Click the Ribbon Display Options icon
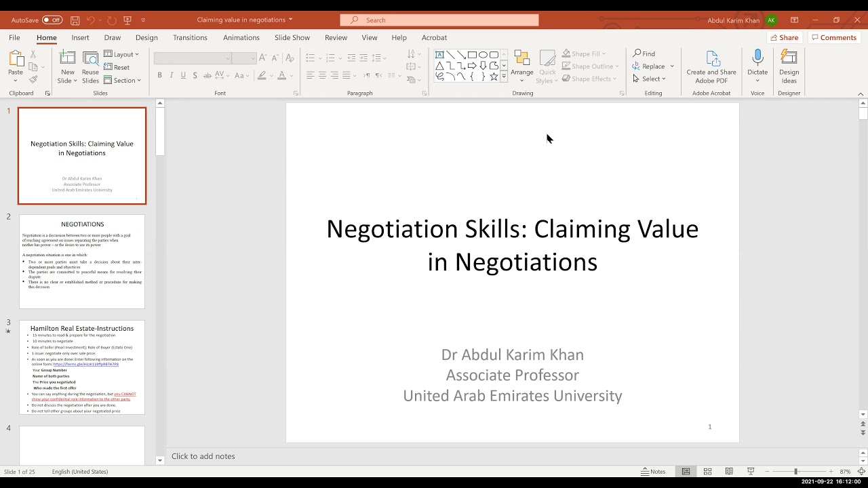 [x=794, y=20]
